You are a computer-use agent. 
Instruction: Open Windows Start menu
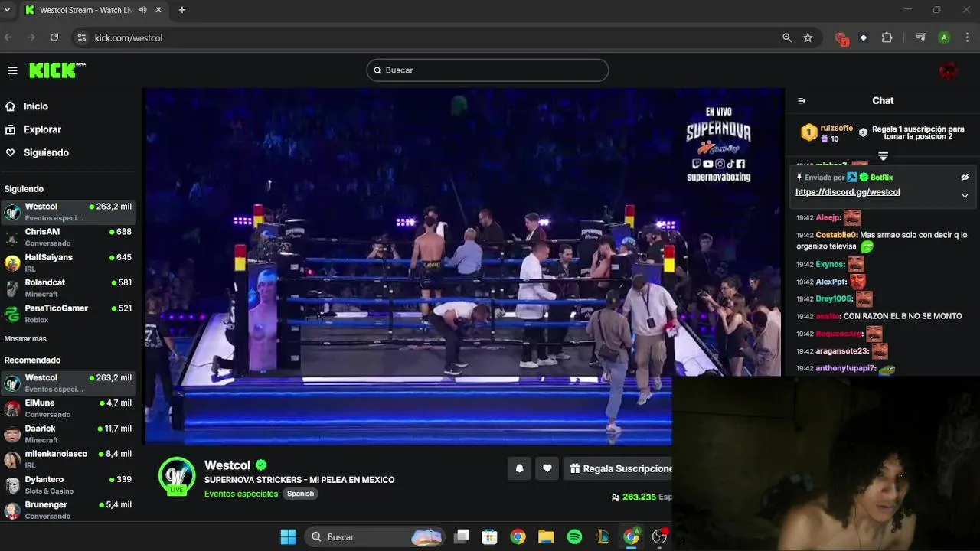(288, 537)
